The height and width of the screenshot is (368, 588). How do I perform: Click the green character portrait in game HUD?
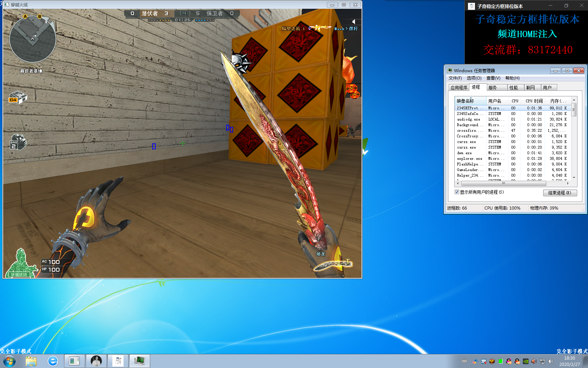point(21,263)
